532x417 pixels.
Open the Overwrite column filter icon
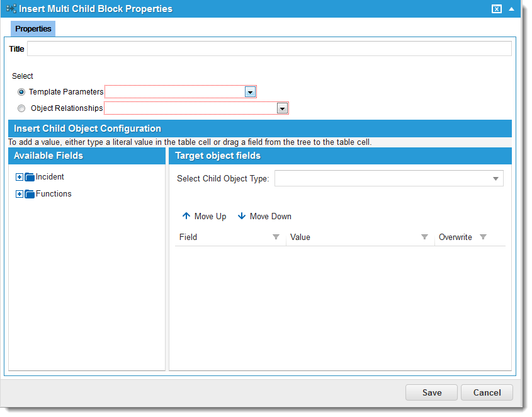[483, 237]
